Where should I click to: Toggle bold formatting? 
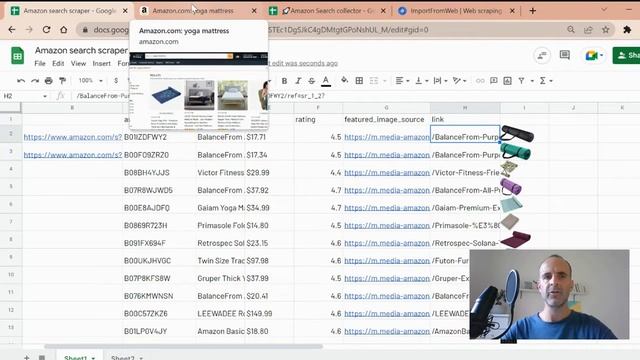284,81
